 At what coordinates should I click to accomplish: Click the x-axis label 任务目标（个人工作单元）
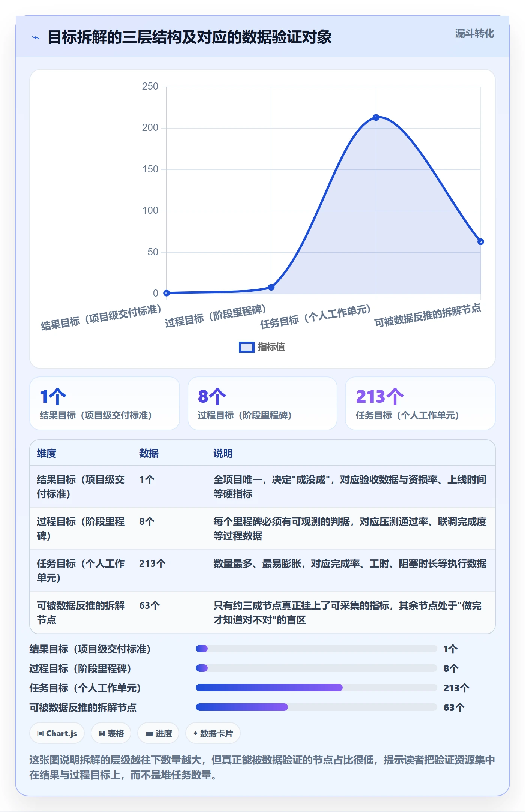click(x=315, y=316)
